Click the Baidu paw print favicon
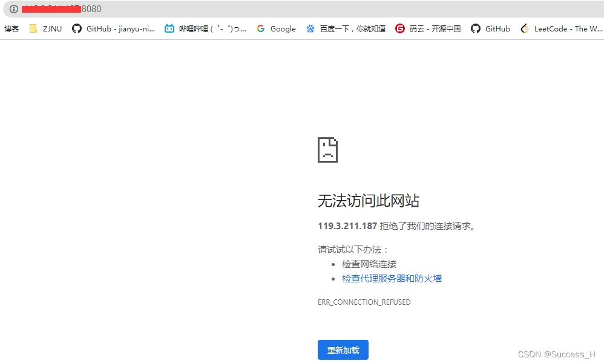 pyautogui.click(x=310, y=28)
